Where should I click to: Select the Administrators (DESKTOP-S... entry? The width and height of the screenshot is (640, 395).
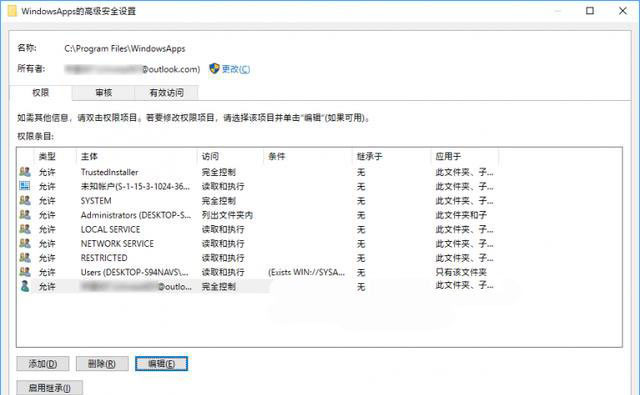pos(257,215)
